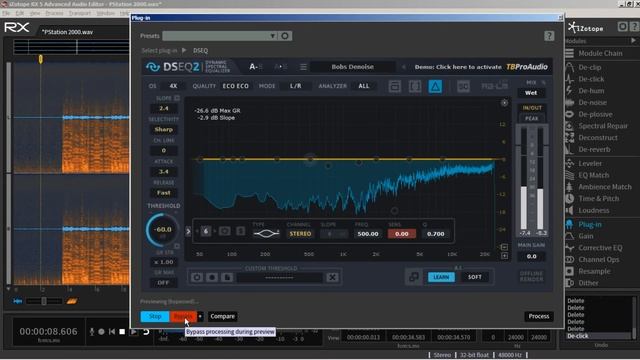Open the Leveler module
The height and width of the screenshot is (360, 640).
click(590, 164)
